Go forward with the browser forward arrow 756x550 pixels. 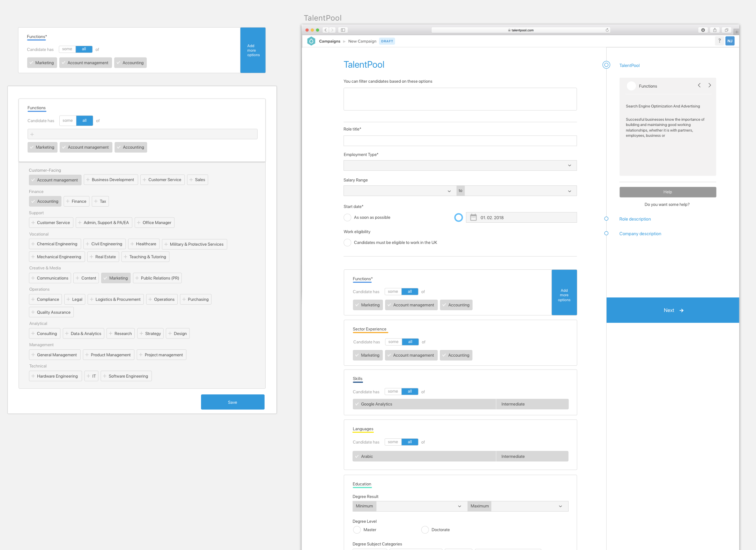(x=332, y=30)
